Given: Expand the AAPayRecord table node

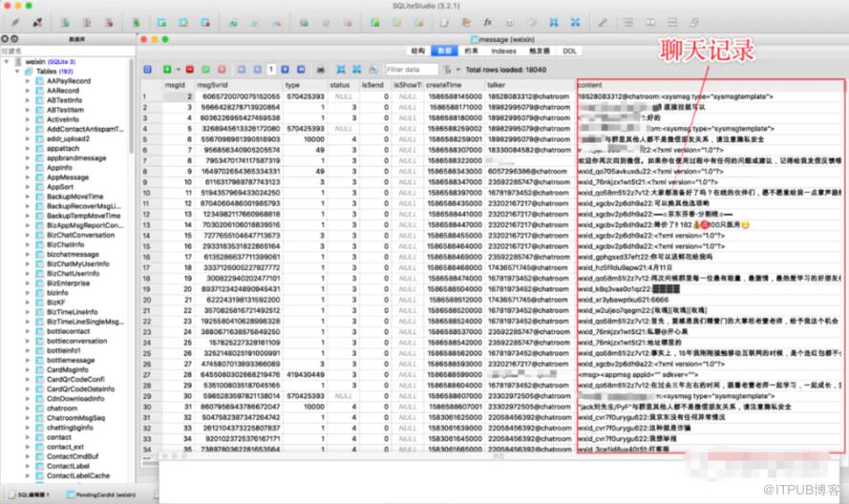Looking at the screenshot, I should [28, 81].
